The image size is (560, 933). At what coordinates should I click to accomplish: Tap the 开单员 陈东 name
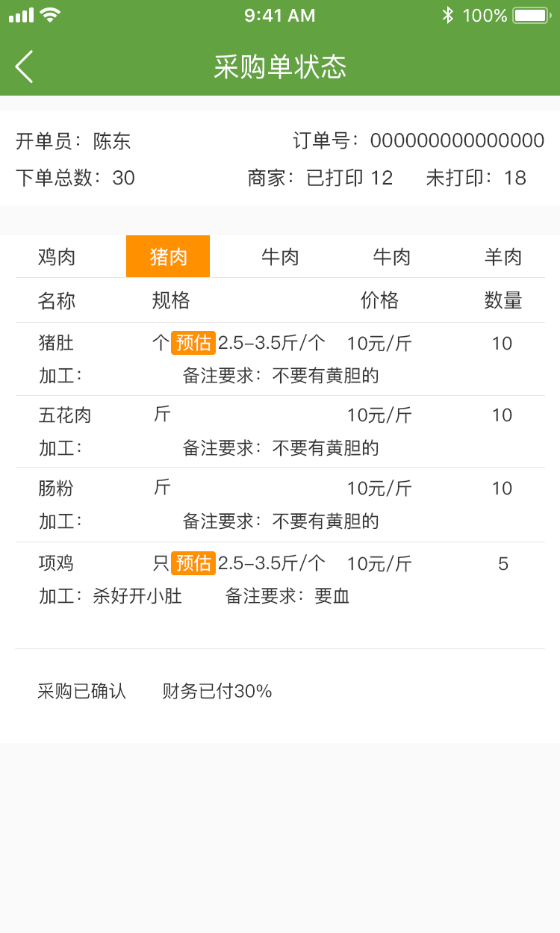[x=111, y=140]
